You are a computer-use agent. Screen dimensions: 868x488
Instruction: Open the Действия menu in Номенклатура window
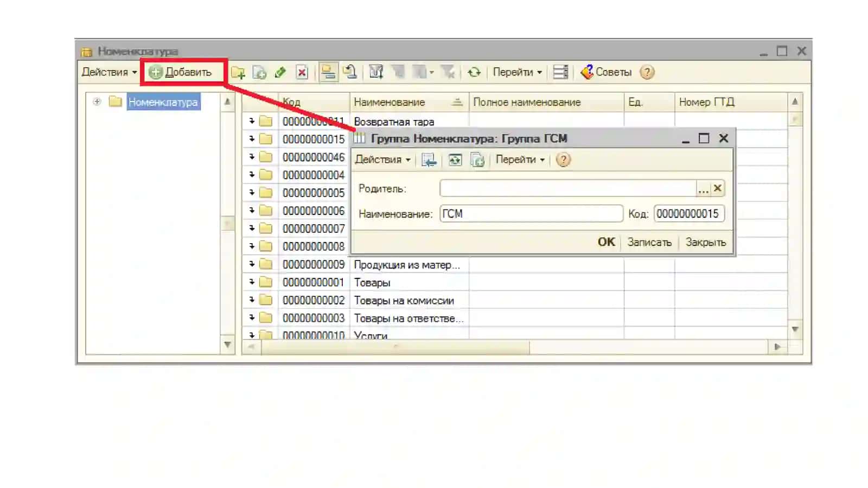click(x=109, y=72)
